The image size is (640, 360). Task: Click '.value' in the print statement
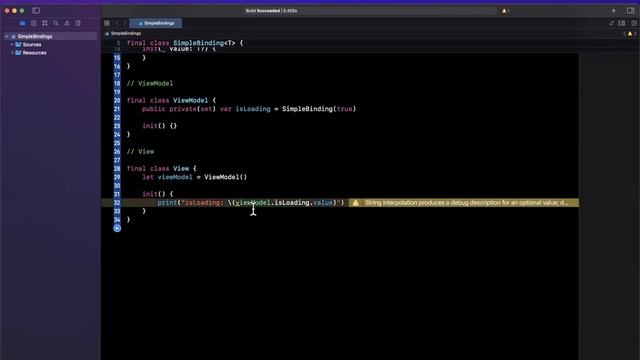(x=321, y=203)
